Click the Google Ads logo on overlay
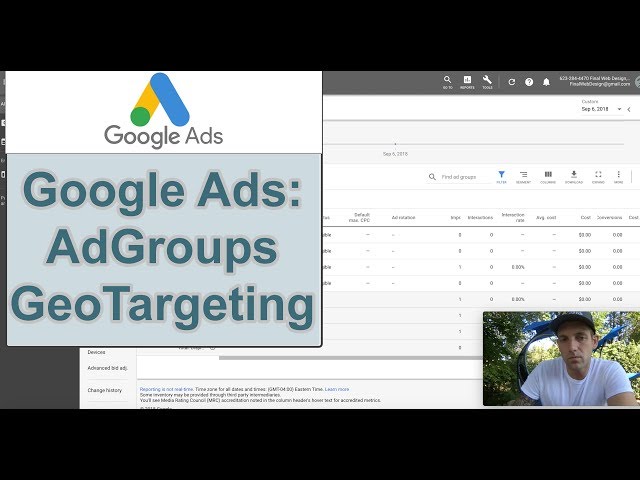This screenshot has width=640, height=480. tap(164, 111)
